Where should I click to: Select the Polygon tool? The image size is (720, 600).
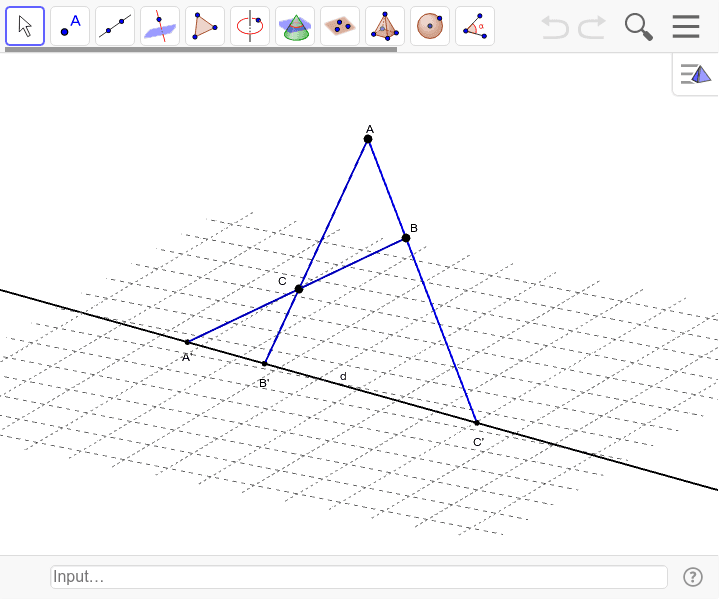pos(205,26)
